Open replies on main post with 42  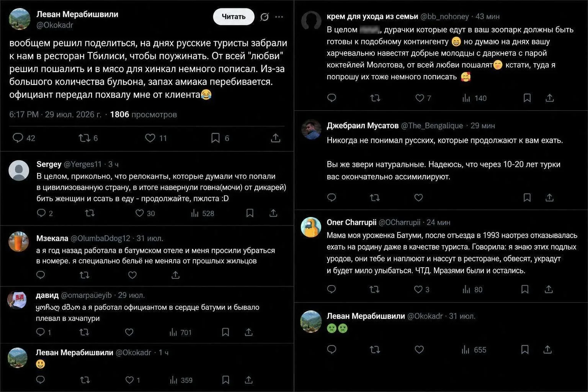[x=24, y=138]
